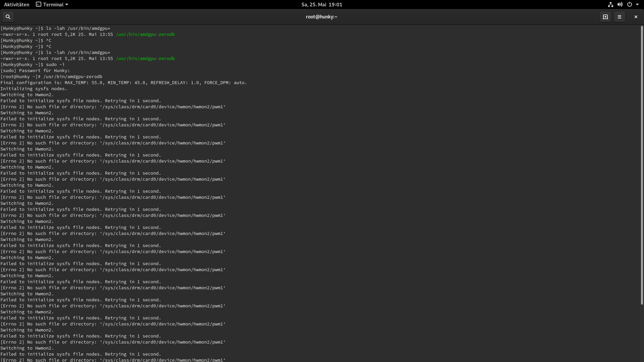Open the clock showing Sa, 25. Mai 19:01
Viewport: 644px width, 362px height.
[322, 5]
